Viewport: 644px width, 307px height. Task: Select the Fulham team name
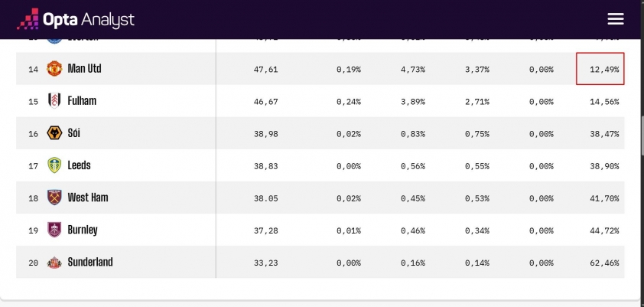click(x=82, y=101)
